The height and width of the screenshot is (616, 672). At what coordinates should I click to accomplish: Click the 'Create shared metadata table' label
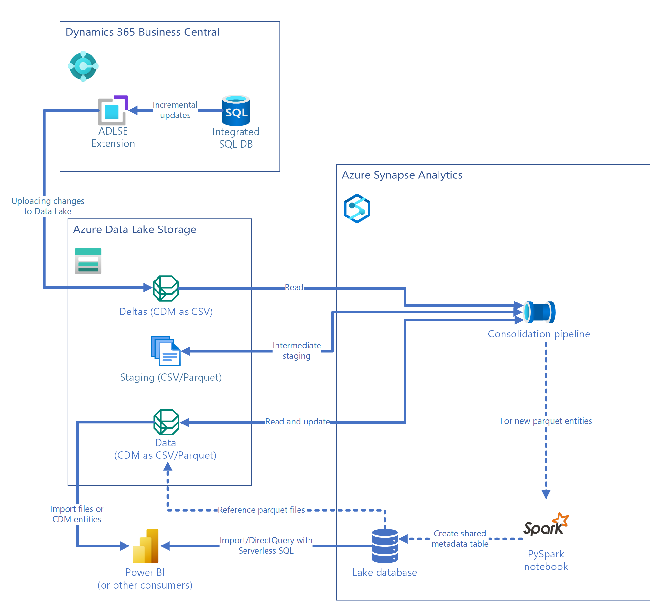pyautogui.click(x=460, y=539)
